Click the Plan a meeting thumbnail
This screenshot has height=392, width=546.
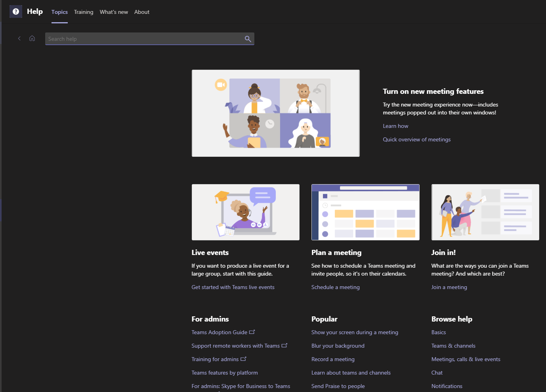click(x=365, y=212)
